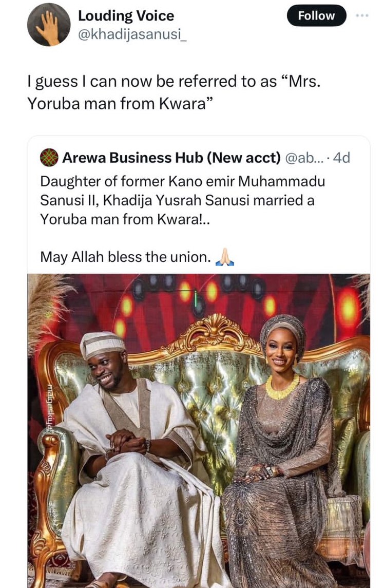Open the Louding Voice profile avatar

point(49,24)
